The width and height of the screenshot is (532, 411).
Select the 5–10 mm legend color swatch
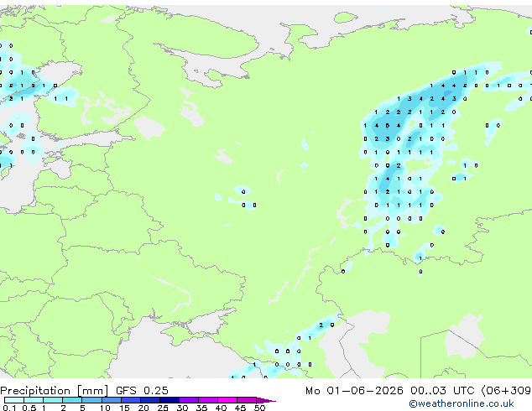point(91,400)
